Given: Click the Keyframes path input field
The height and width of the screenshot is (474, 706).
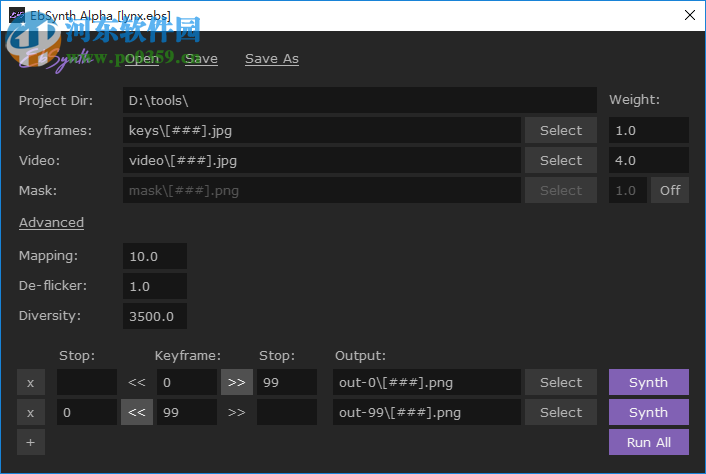Looking at the screenshot, I should pyautogui.click(x=322, y=131).
